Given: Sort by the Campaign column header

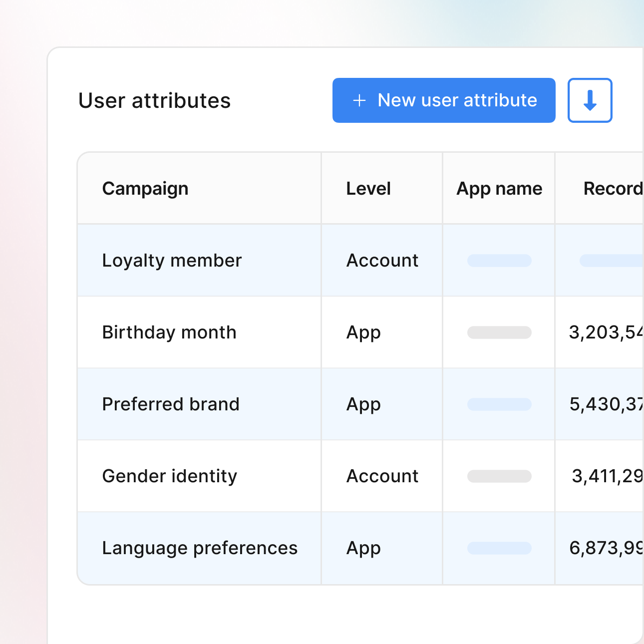Looking at the screenshot, I should (x=145, y=188).
